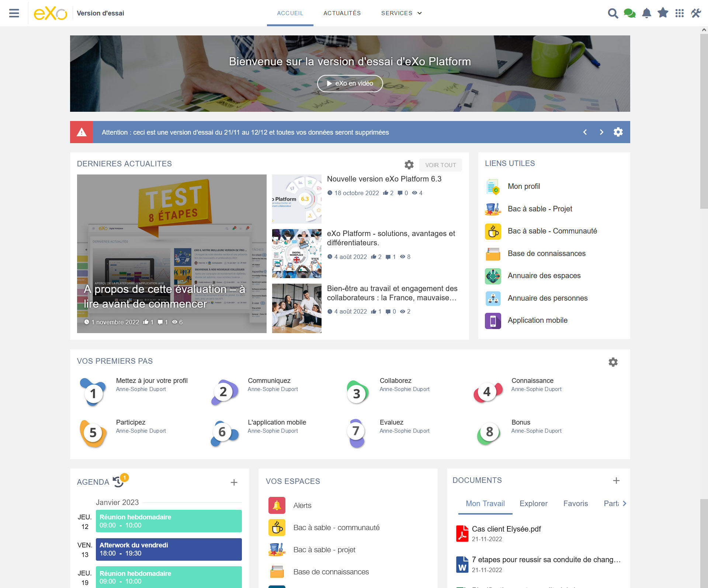Add a new document with plus
The height and width of the screenshot is (588, 708).
pyautogui.click(x=616, y=481)
